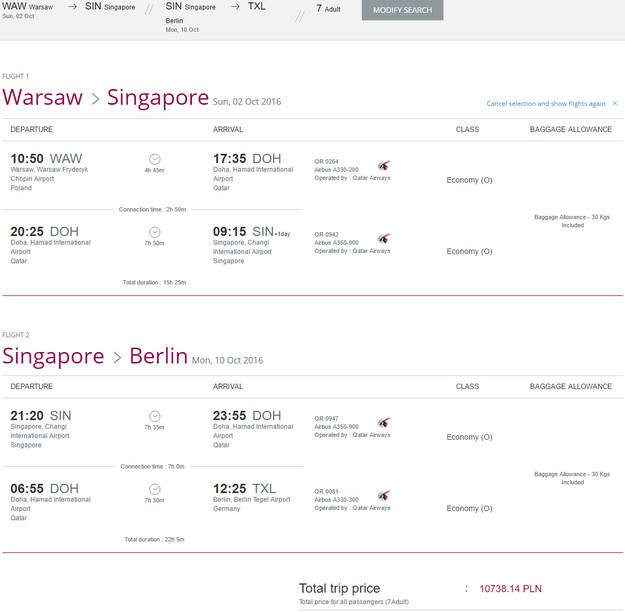Click the clock icon for 4h 45m flight

tap(155, 159)
